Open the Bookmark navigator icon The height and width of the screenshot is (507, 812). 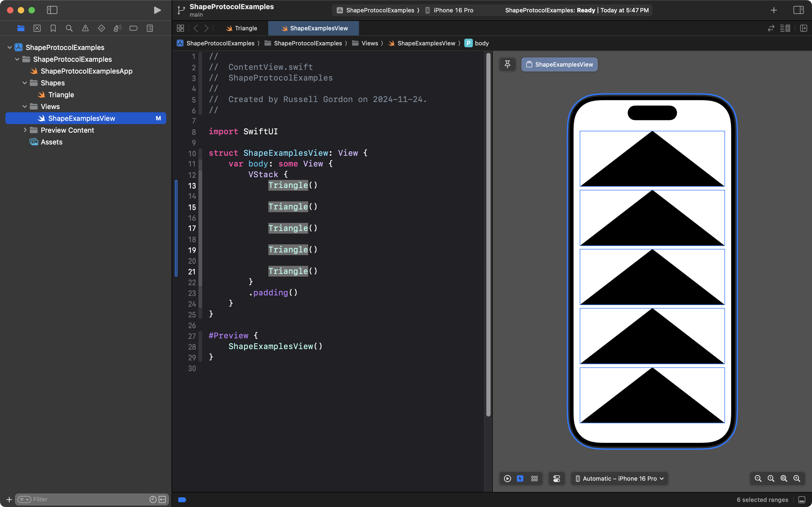coord(53,28)
